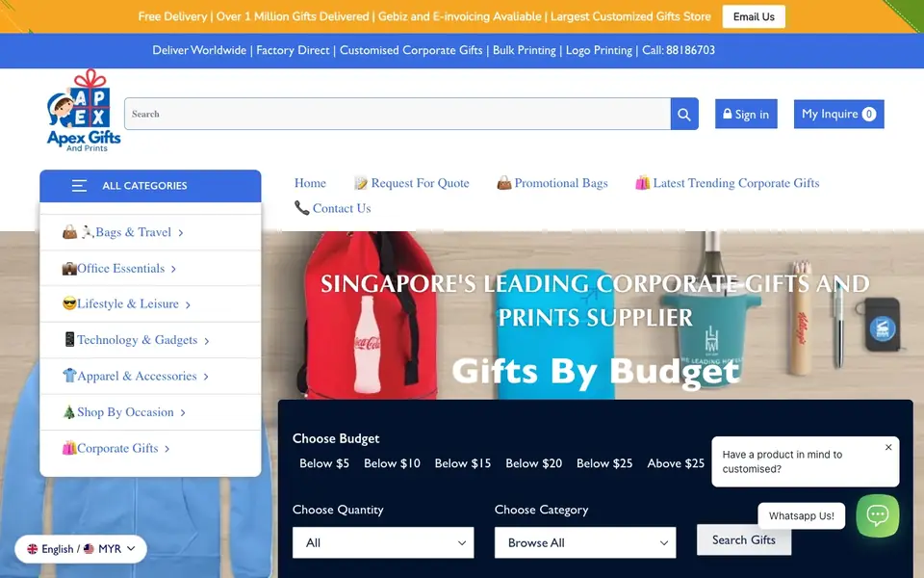Click 'Have a product in mind to customised?' message
The width and height of the screenshot is (924, 578).
(x=783, y=461)
